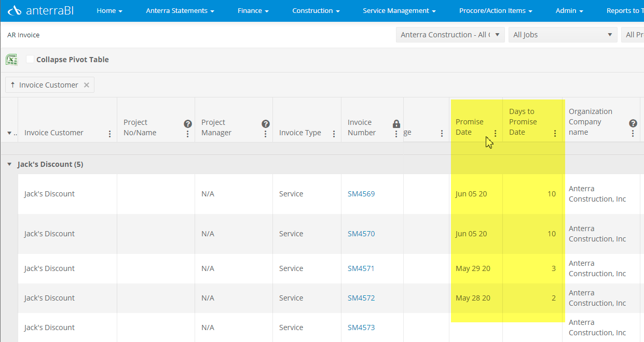Open the All Jobs dropdown
The width and height of the screenshot is (644, 342).
click(563, 35)
